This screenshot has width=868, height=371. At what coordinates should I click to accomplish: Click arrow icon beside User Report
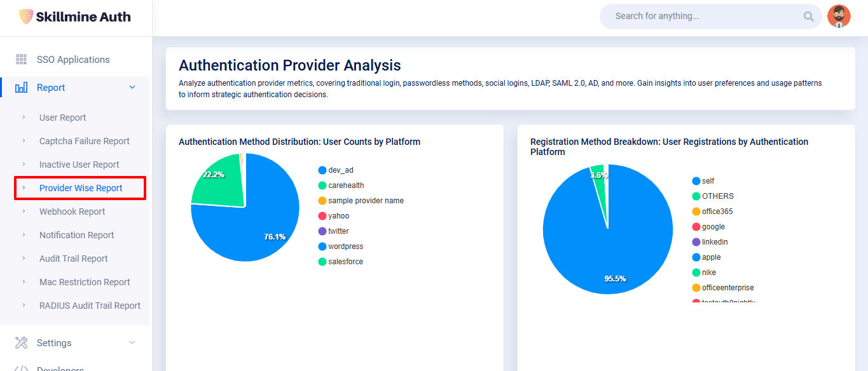(24, 118)
